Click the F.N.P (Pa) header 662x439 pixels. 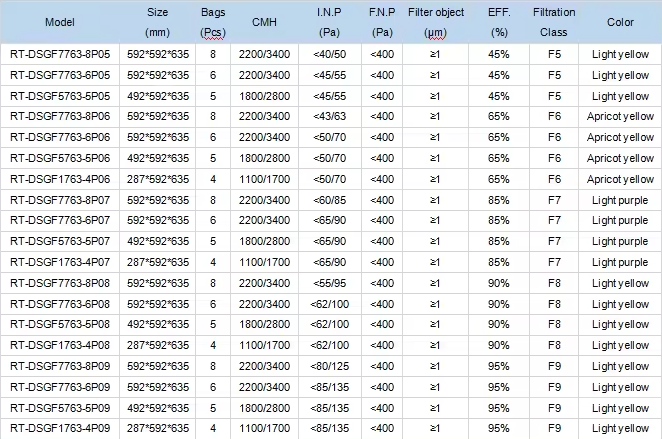382,22
